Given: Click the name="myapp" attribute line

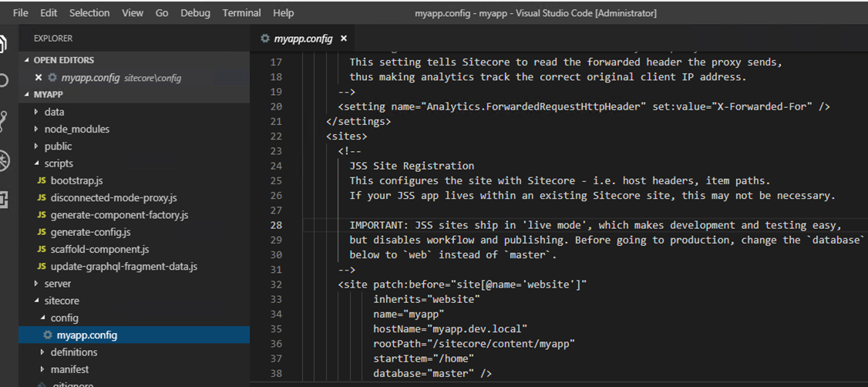Looking at the screenshot, I should pos(409,315).
